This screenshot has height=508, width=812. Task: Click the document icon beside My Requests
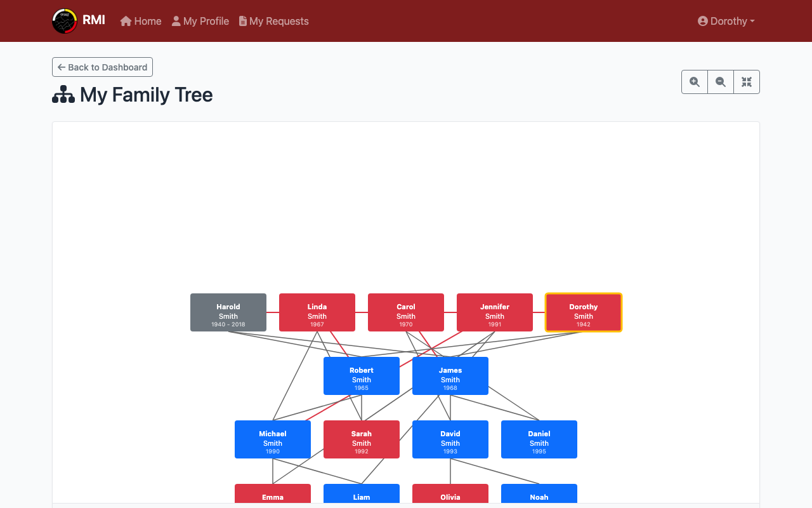242,21
